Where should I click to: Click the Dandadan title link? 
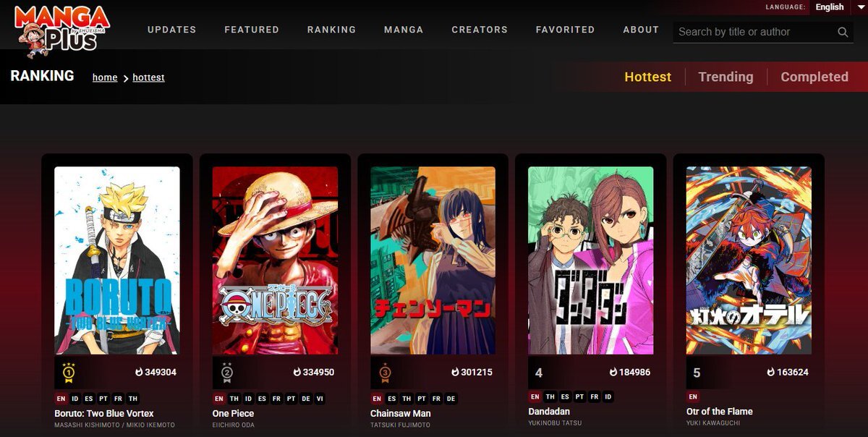(x=549, y=411)
